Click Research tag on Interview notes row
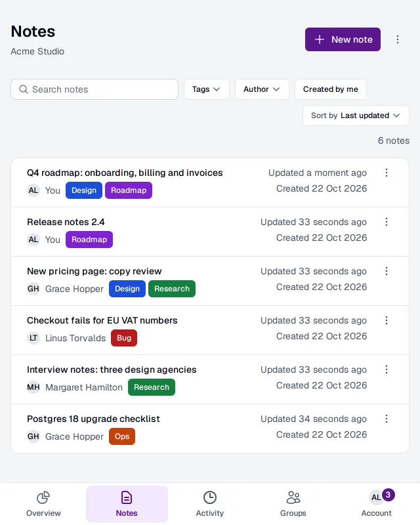The image size is (420, 525). (x=152, y=387)
